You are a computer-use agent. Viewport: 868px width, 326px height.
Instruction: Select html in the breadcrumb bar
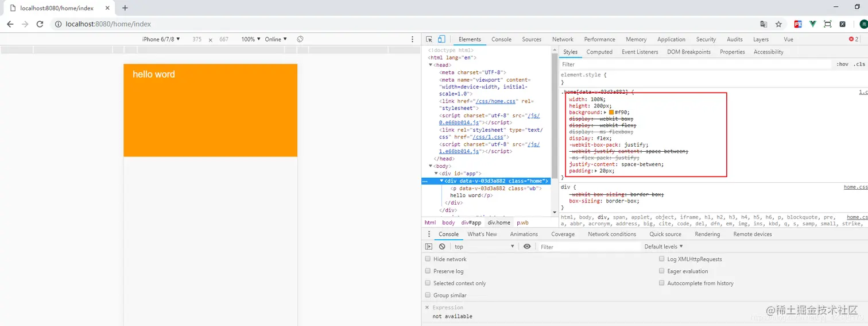pyautogui.click(x=430, y=223)
